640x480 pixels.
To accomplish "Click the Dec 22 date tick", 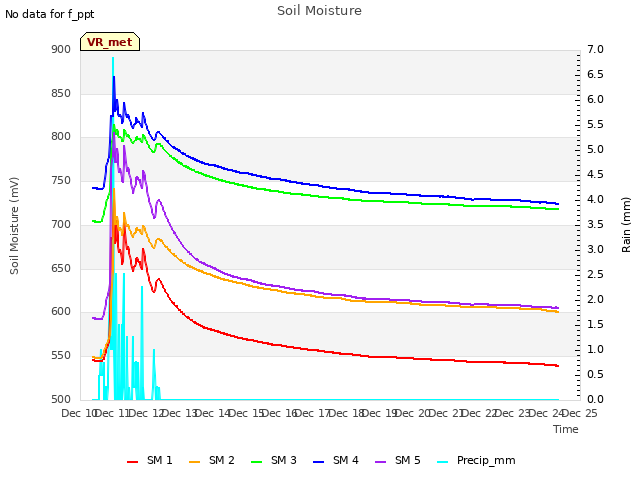I will click(x=480, y=413).
